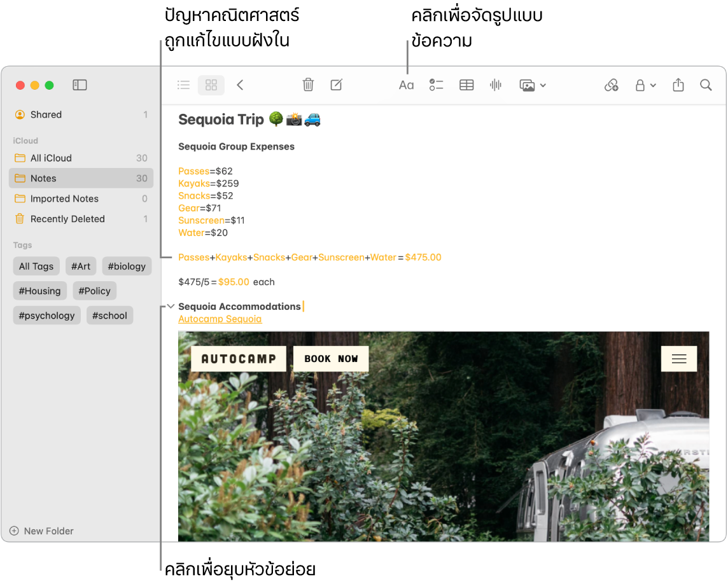
Task: Open the hamburger menu in the preview
Action: 679,359
